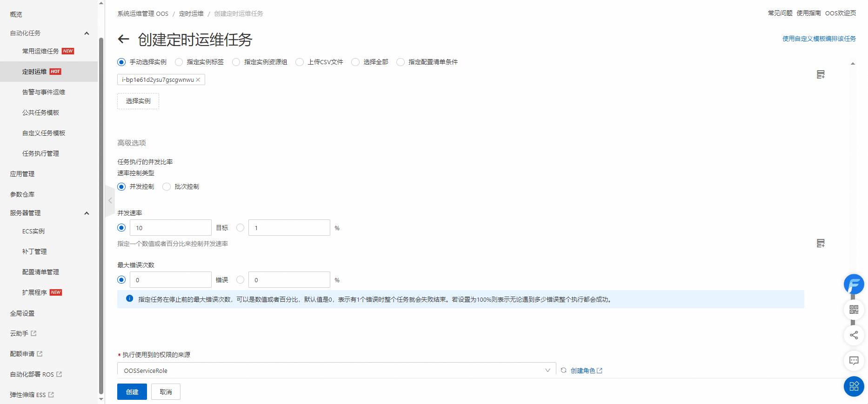Select 手动选择实例 radio option

click(x=121, y=62)
